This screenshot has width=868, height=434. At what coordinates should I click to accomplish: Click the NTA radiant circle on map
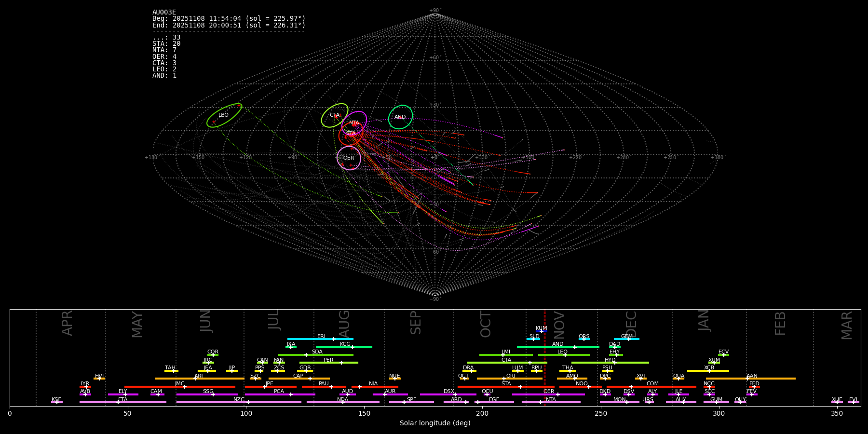[x=354, y=123]
